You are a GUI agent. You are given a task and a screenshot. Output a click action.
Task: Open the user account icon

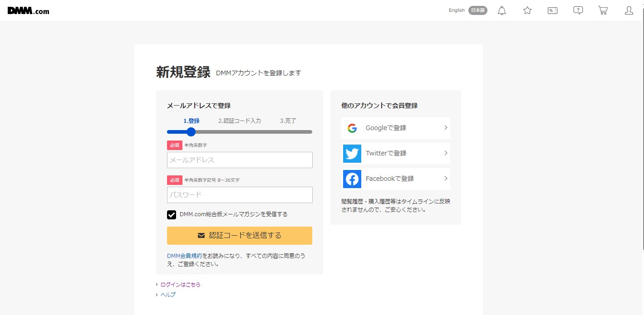[629, 10]
